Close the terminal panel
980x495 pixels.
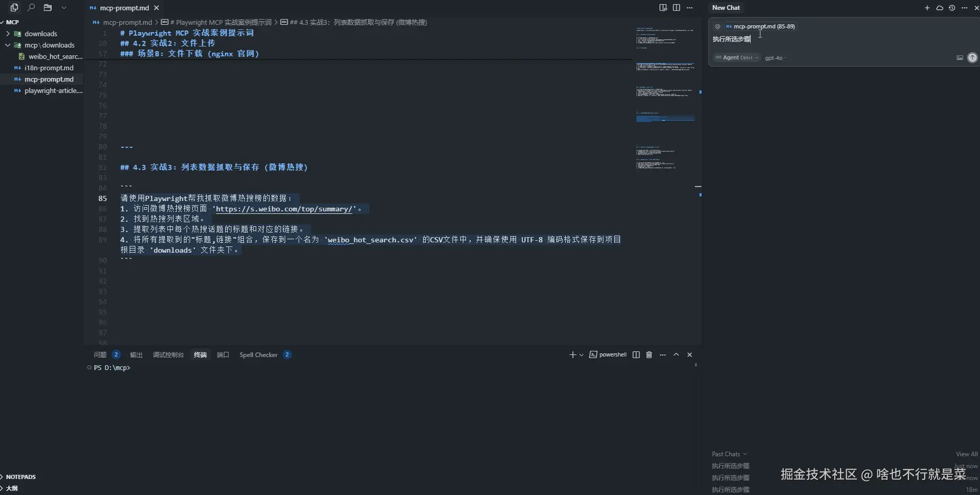coord(690,354)
